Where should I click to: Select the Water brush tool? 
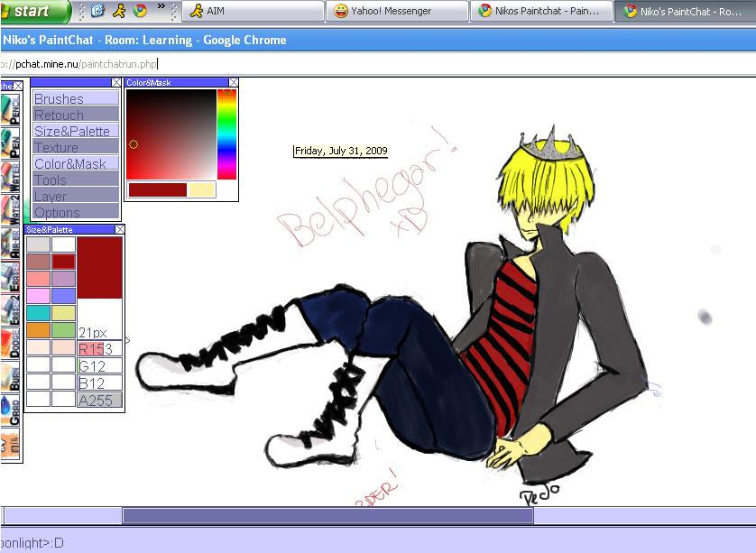click(11, 177)
